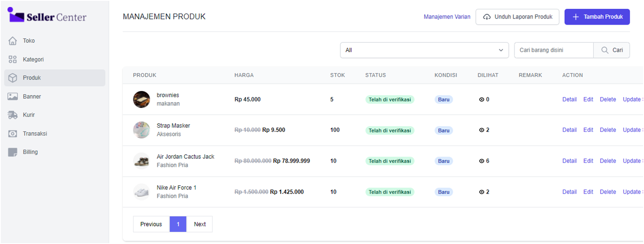Viewport: 644px width, 244px height.
Task: Click the Seller Center logo
Action: pyautogui.click(x=47, y=16)
